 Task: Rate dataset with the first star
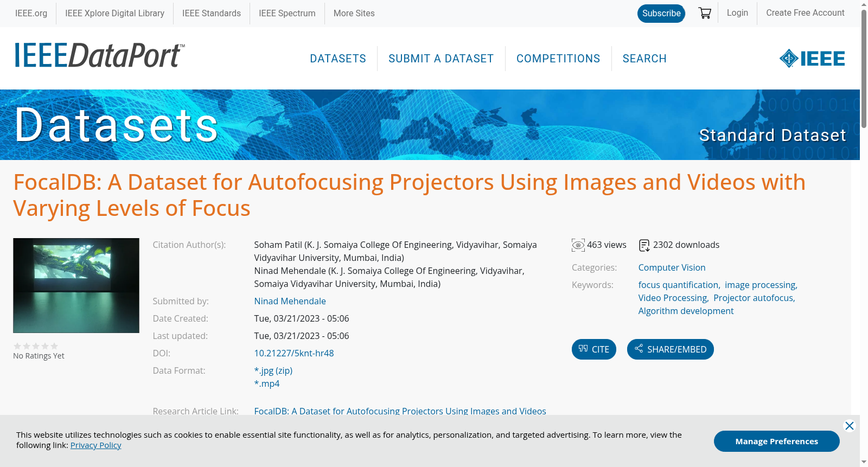(x=17, y=346)
